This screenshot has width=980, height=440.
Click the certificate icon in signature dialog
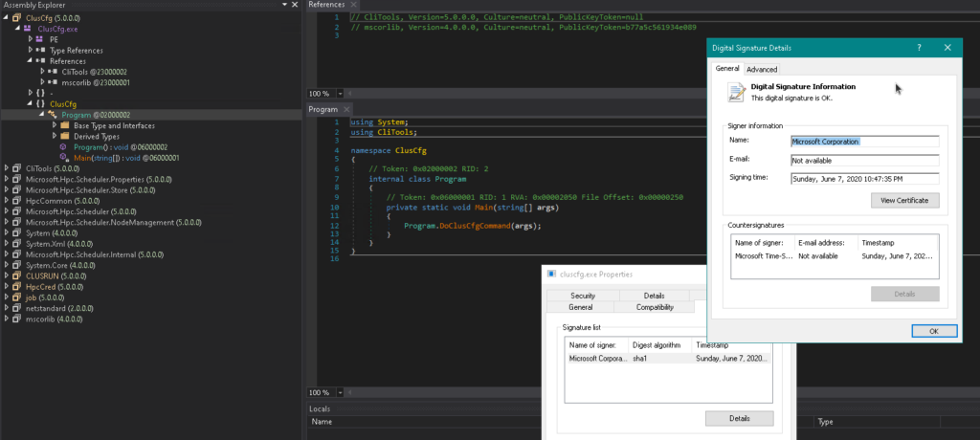tap(736, 91)
